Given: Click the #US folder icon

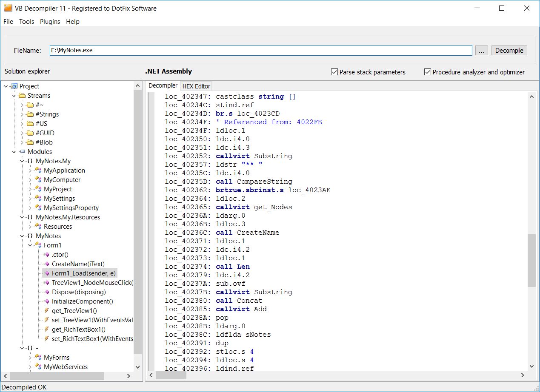Looking at the screenshot, I should tap(30, 124).
